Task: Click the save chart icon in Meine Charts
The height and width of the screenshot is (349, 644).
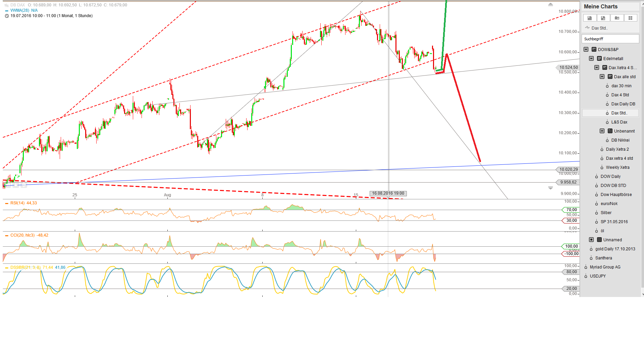Action: [590, 18]
